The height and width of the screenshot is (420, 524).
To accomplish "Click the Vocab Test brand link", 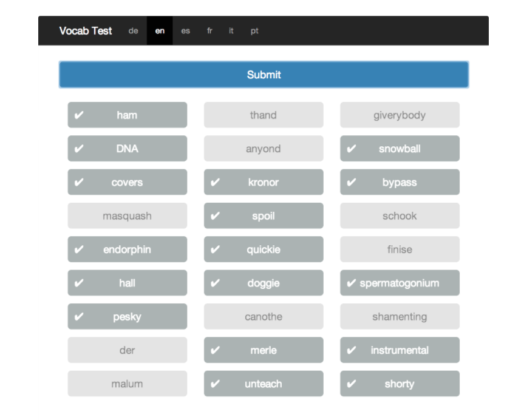I will point(86,30).
